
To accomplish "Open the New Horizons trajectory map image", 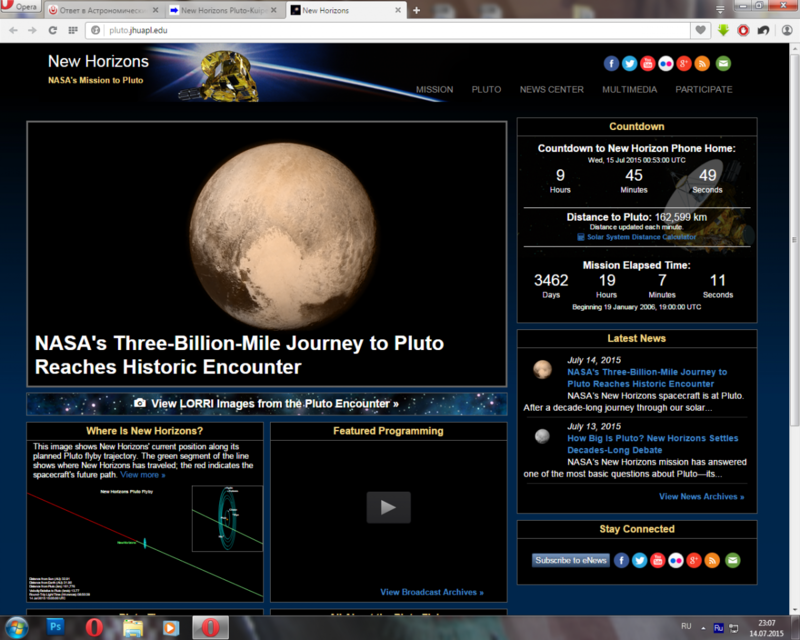I will (x=145, y=543).
